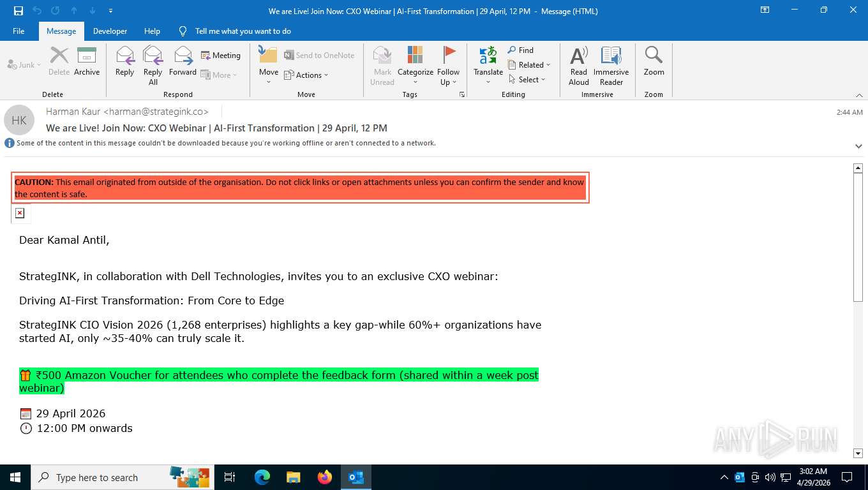Click the Reply All button

[x=153, y=66]
